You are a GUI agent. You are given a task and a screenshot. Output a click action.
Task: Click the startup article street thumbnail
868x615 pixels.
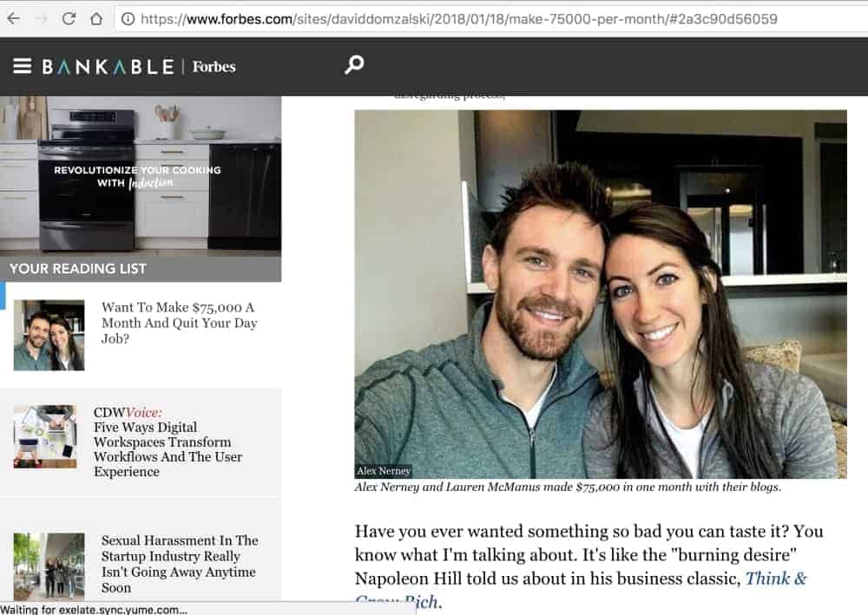[x=49, y=566]
